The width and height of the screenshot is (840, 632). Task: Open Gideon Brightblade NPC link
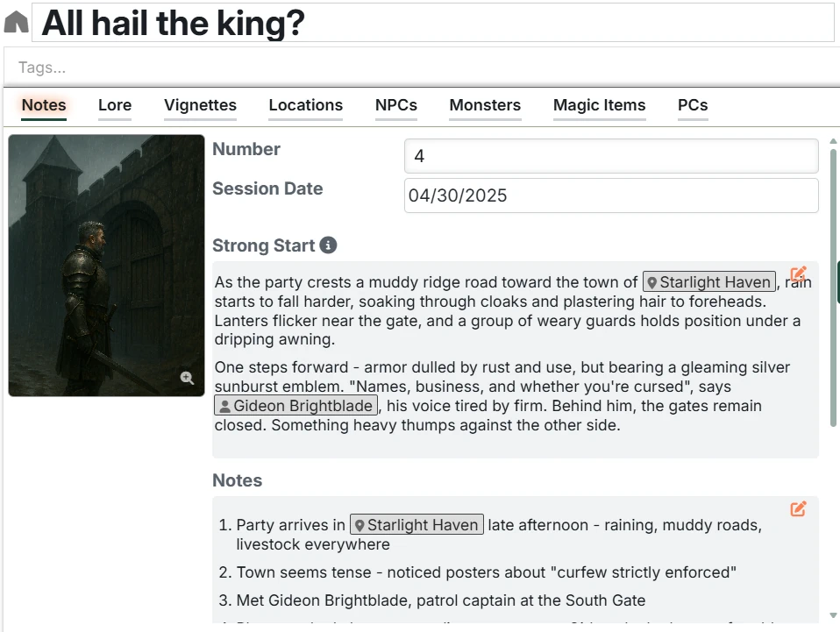296,406
